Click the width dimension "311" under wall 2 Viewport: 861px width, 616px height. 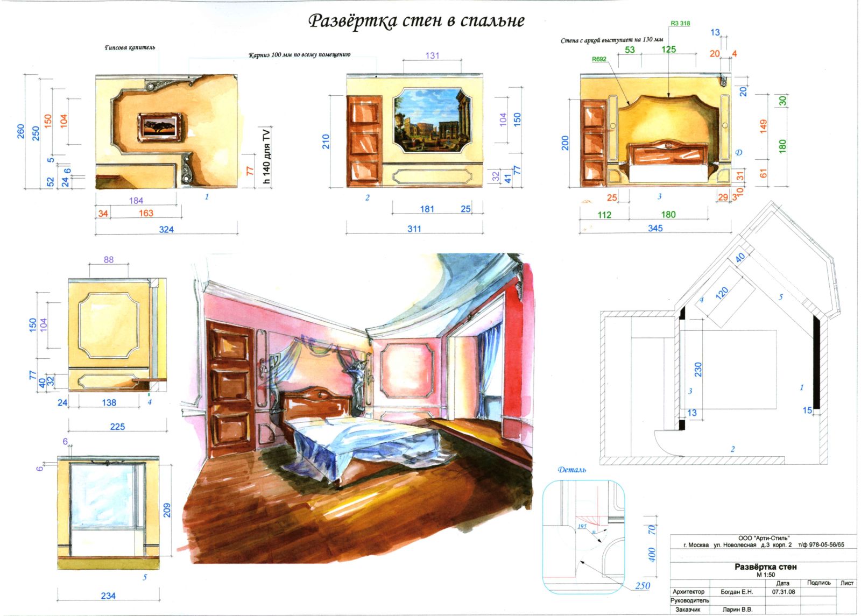(414, 229)
